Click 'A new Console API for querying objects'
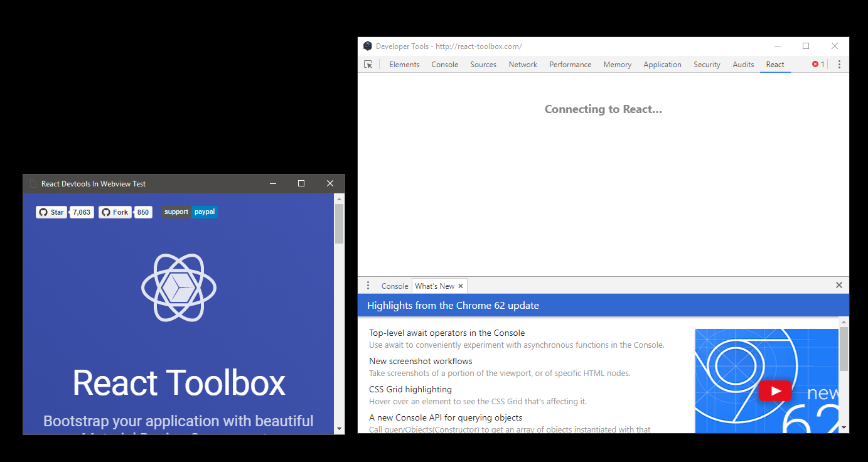868x462 pixels. tap(446, 417)
